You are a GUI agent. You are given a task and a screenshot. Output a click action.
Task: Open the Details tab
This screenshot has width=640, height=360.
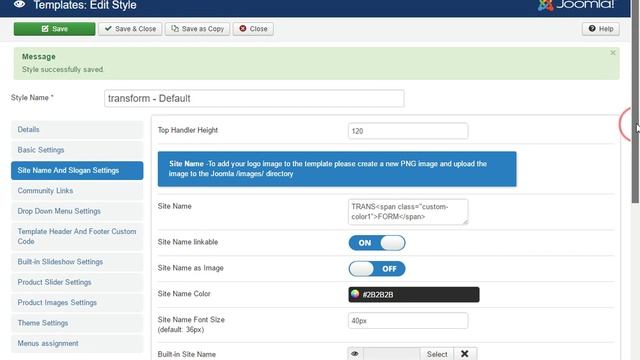[77, 129]
